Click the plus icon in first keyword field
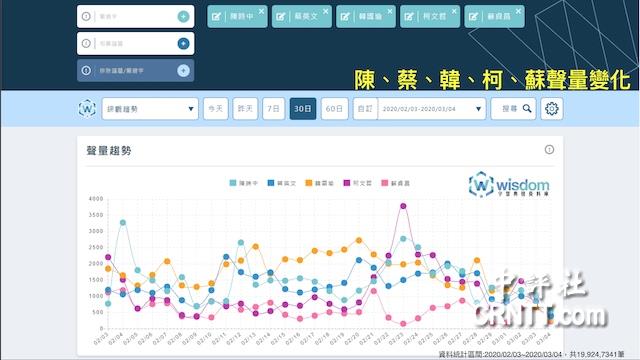 [183, 16]
